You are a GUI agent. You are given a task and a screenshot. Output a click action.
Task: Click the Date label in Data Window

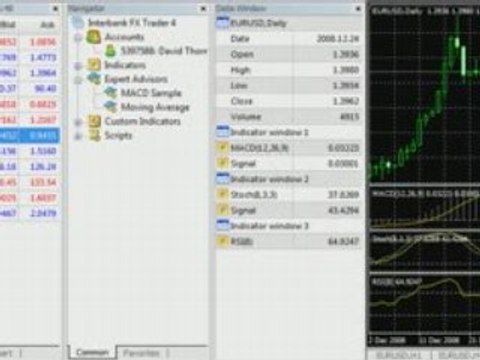point(240,39)
